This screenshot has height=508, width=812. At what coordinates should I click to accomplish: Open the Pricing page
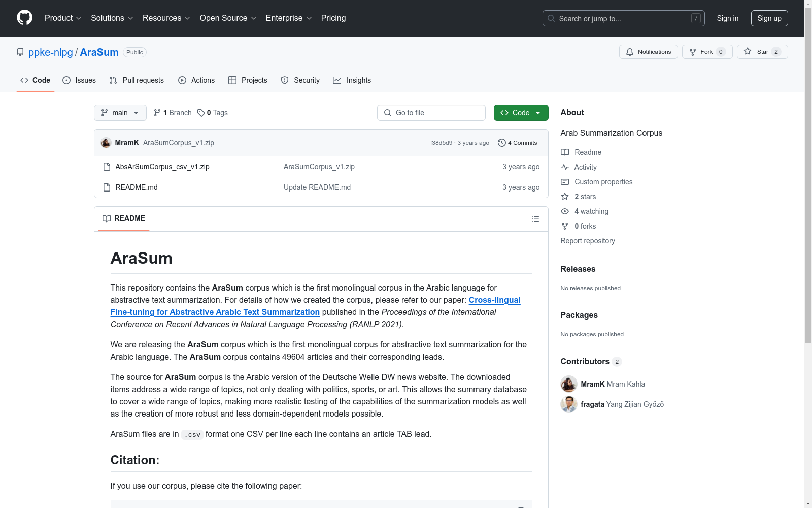[x=333, y=18]
